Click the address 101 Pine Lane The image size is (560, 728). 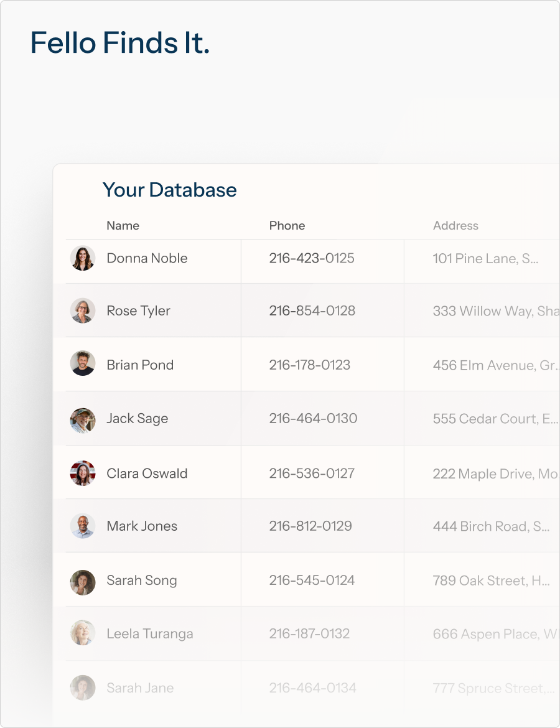486,259
